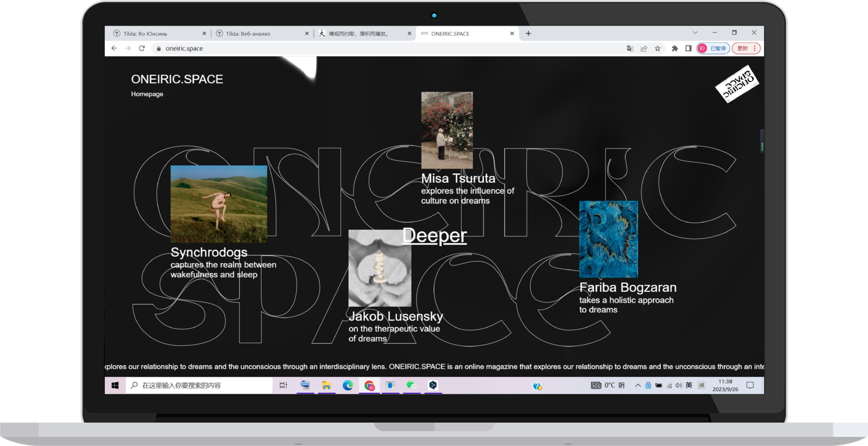Switch the 英 input language indicator
This screenshot has width=868, height=446.
tap(689, 386)
